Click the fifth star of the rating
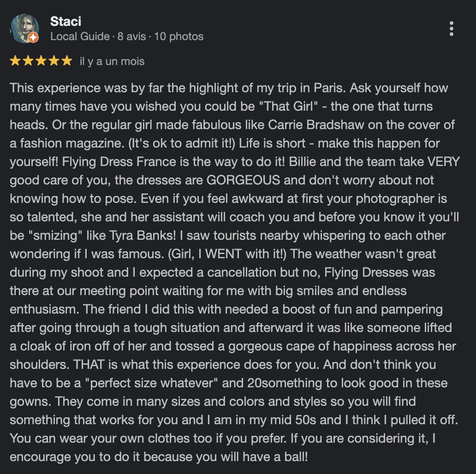Image resolution: width=476 pixels, height=474 pixels. (x=67, y=61)
